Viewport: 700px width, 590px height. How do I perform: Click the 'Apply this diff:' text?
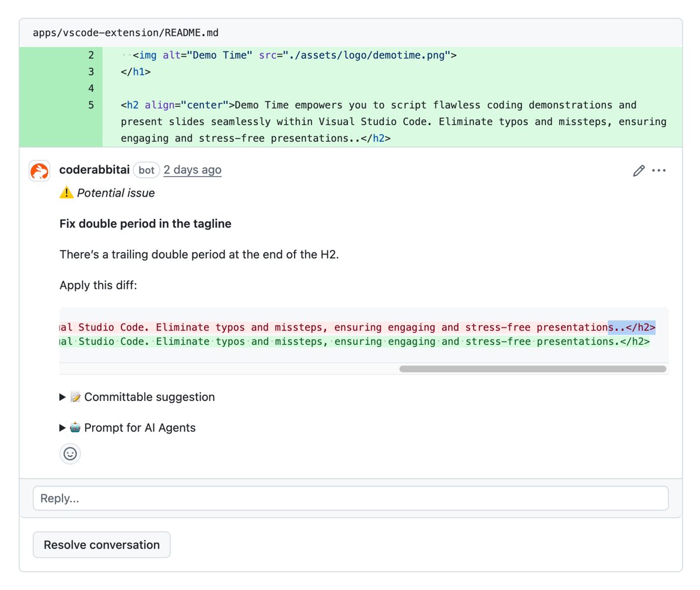[98, 285]
